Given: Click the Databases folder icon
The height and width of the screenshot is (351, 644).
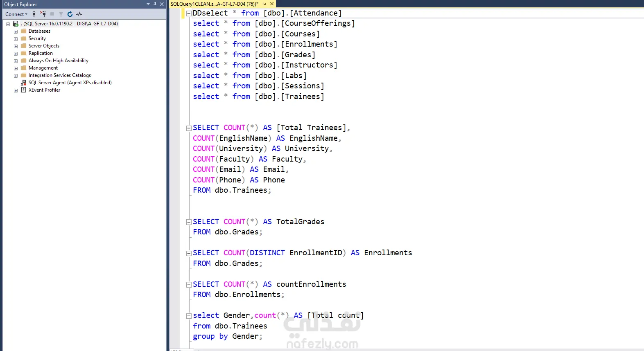Looking at the screenshot, I should point(24,31).
